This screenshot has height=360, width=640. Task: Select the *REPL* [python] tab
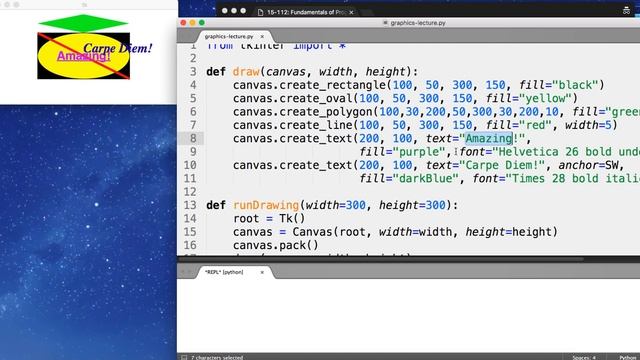224,272
